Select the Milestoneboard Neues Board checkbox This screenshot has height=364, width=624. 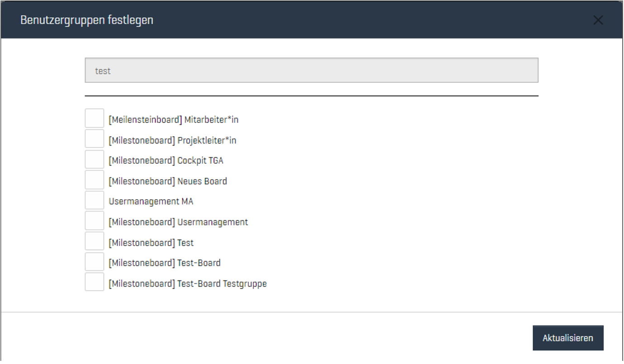click(x=95, y=180)
